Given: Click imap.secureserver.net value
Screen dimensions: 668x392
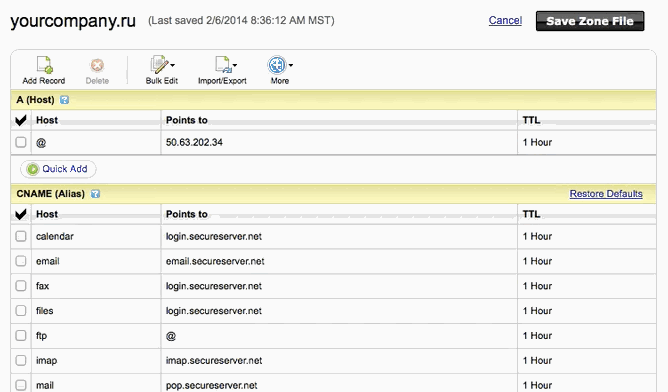Looking at the screenshot, I should pyautogui.click(x=214, y=360).
